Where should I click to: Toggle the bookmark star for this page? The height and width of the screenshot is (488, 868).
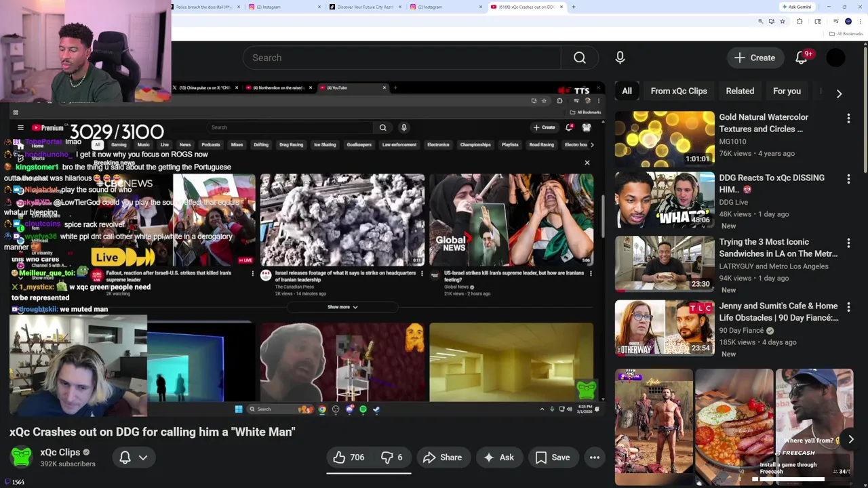coord(783,22)
